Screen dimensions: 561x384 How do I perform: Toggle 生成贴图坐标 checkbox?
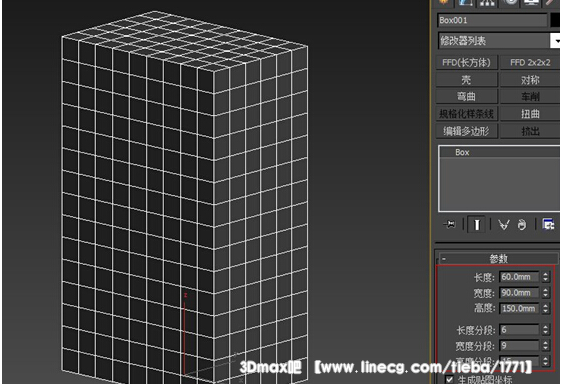[449, 379]
